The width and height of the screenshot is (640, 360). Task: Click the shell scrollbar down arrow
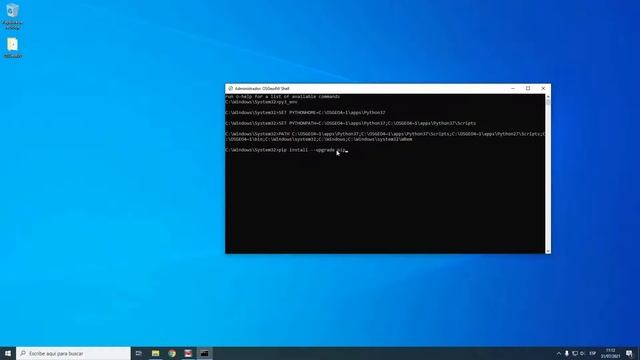pyautogui.click(x=548, y=251)
